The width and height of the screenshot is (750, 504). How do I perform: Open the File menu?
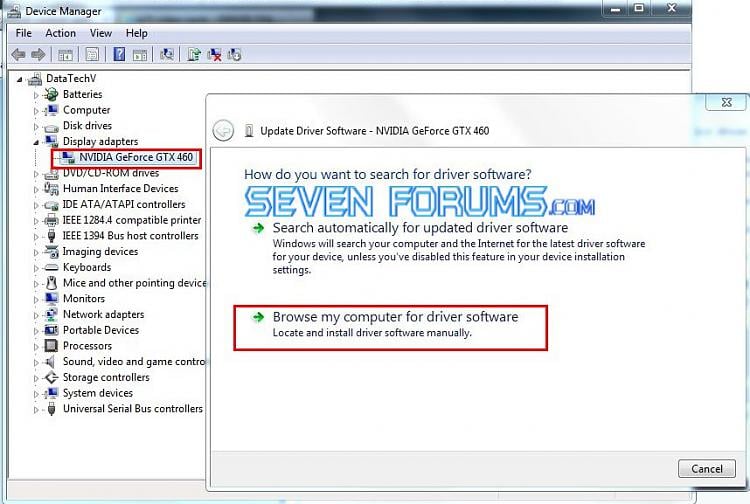23,33
